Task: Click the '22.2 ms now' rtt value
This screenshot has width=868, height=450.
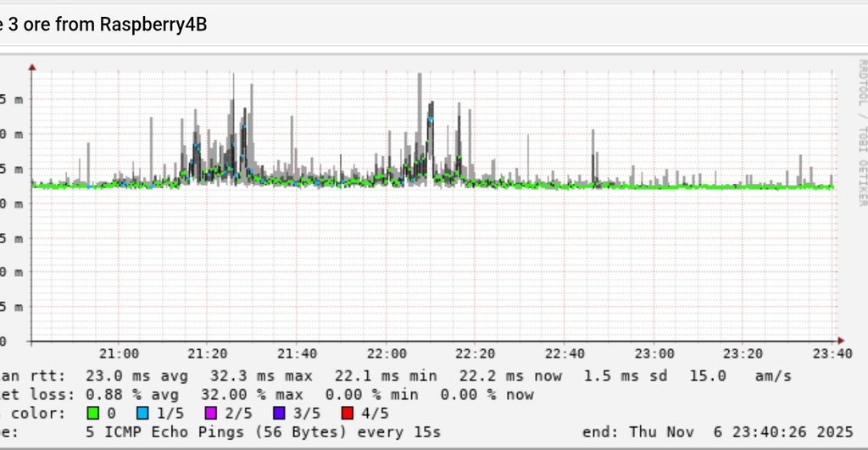Action: tap(510, 375)
